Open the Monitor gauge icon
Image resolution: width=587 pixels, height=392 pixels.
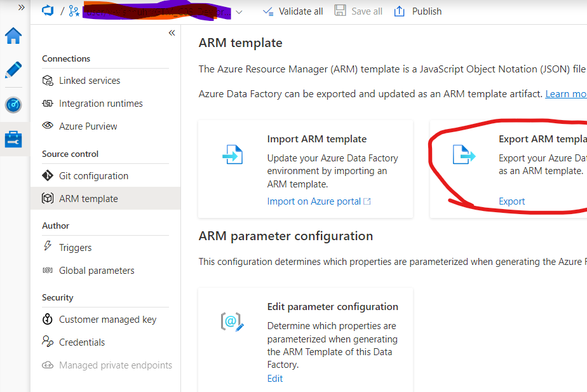pyautogui.click(x=13, y=105)
